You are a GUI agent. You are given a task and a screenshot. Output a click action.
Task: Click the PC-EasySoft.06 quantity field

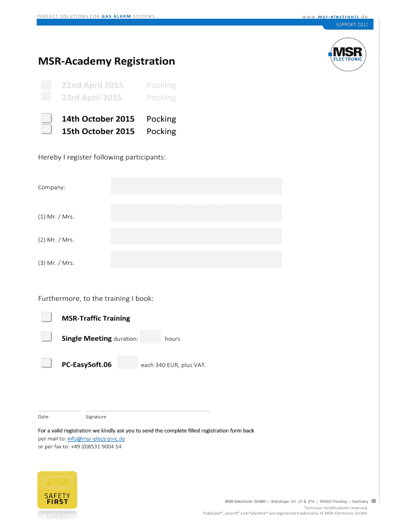(x=128, y=362)
